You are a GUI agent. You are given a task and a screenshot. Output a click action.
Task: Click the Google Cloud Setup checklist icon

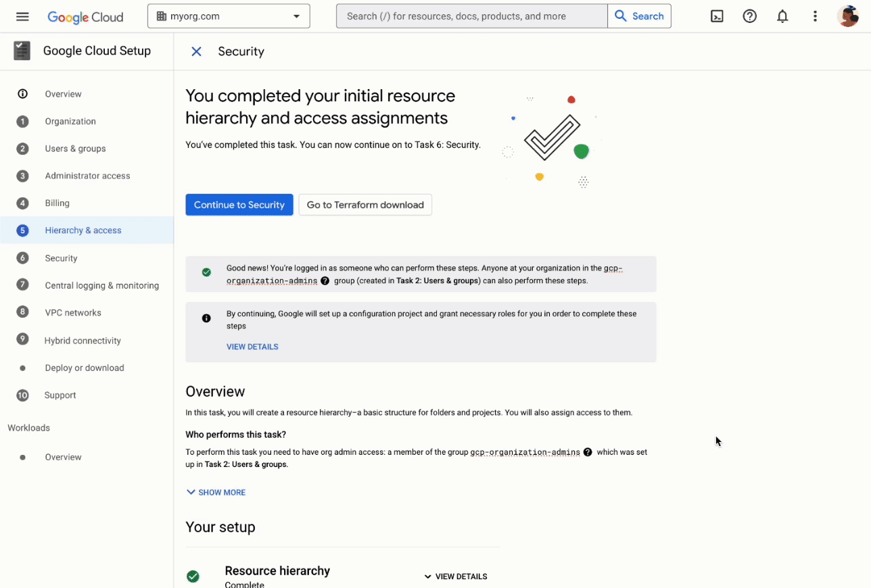(22, 51)
